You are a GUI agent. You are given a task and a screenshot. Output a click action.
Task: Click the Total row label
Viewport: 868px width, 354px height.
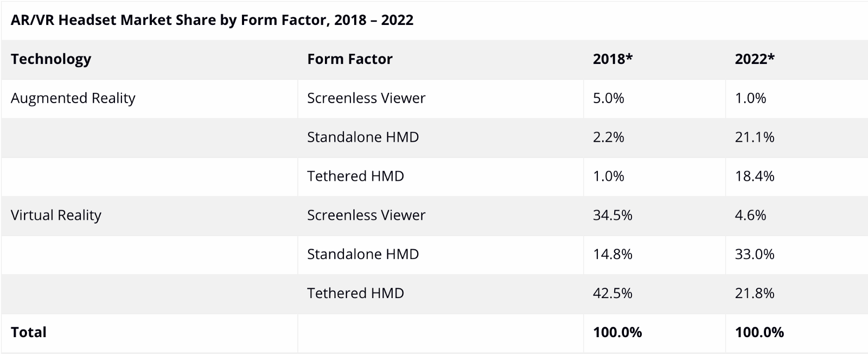[29, 332]
